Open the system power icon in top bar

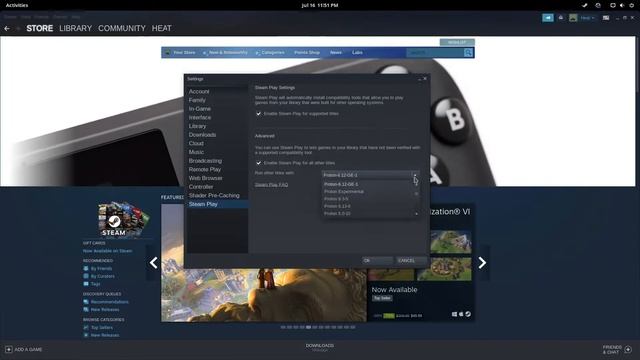(x=632, y=5)
